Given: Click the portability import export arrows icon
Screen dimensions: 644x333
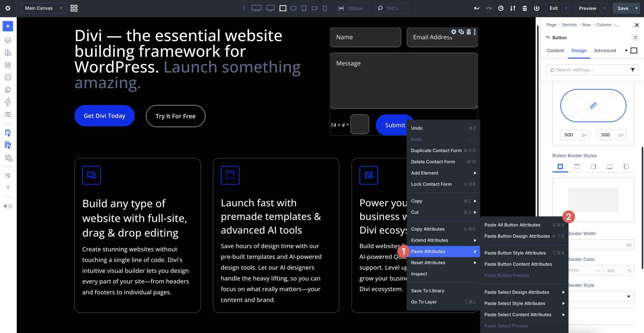Looking at the screenshot, I should click(x=512, y=8).
